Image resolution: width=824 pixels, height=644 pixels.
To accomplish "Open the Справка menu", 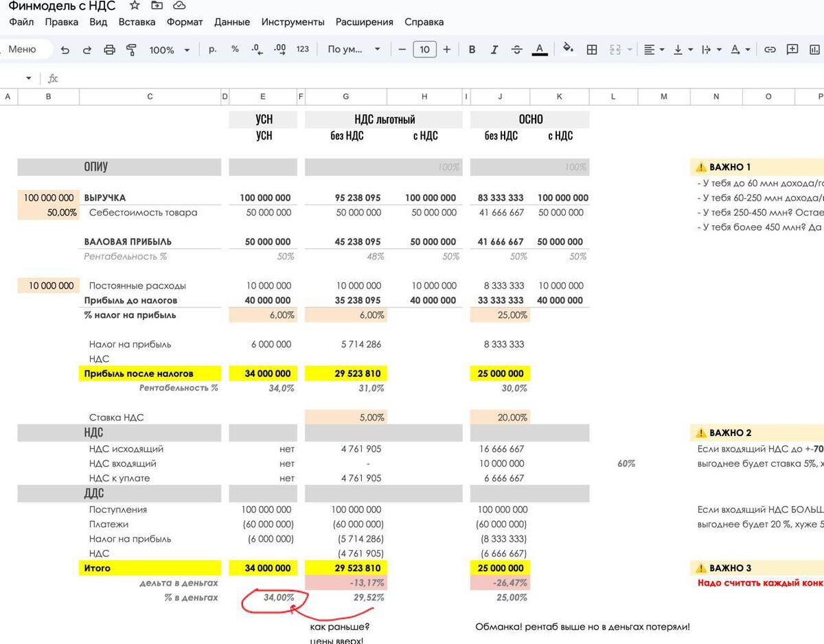I will (424, 22).
